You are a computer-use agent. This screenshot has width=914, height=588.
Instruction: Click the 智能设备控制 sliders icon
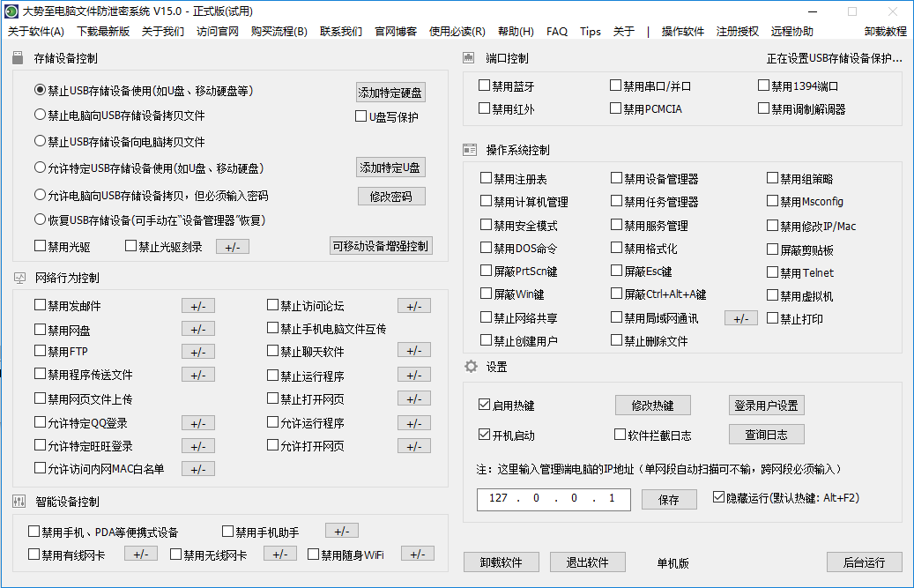[x=19, y=502]
